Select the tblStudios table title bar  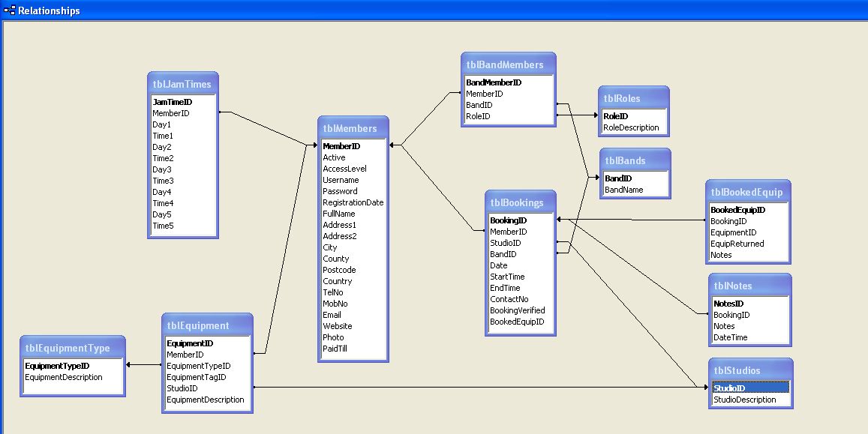(x=751, y=370)
